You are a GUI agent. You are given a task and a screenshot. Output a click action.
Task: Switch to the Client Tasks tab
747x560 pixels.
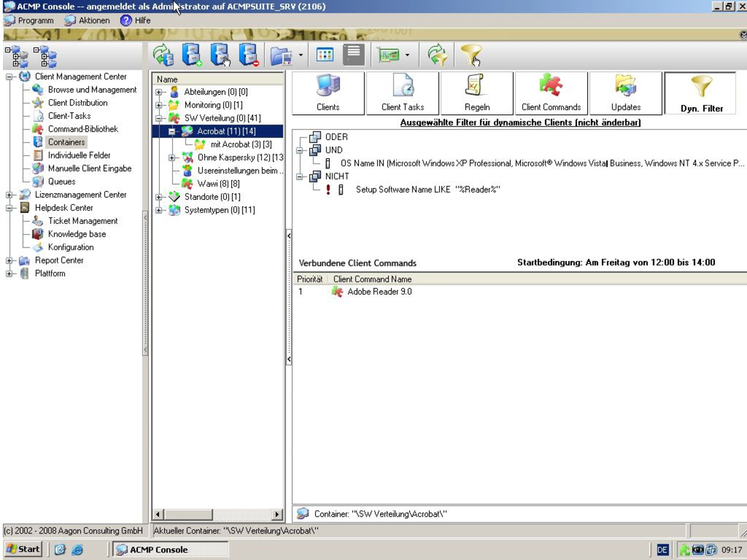403,93
